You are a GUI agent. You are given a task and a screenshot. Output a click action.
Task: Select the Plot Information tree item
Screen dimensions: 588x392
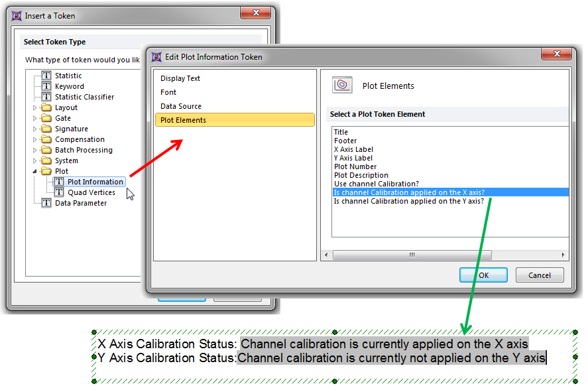pyautogui.click(x=95, y=182)
